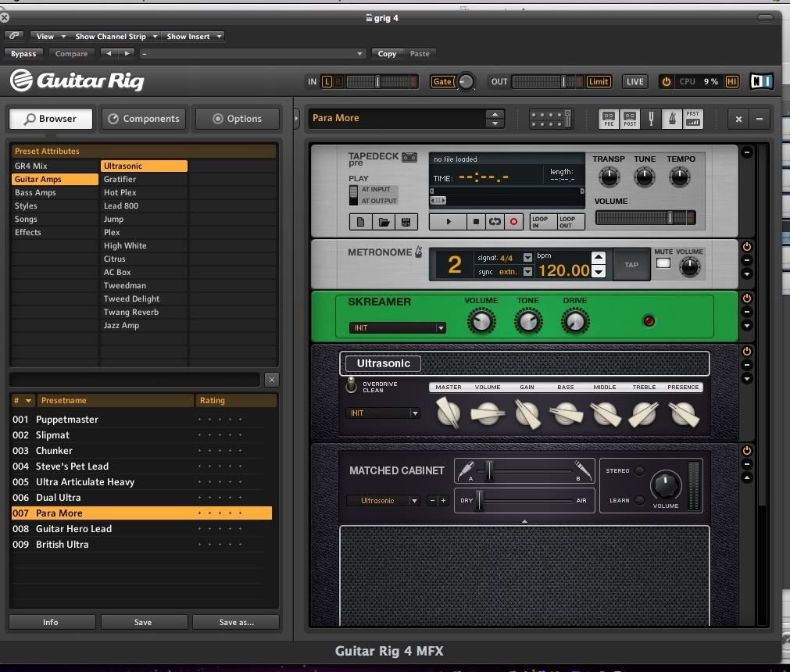Start tapedeck playback with the play button
Viewport: 790px width, 672px height.
pos(448,222)
